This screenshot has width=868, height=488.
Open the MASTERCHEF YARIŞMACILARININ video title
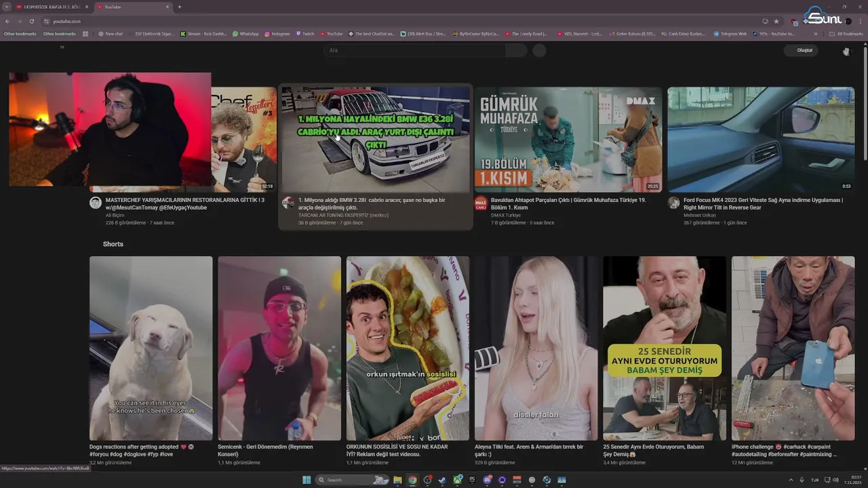coord(185,203)
